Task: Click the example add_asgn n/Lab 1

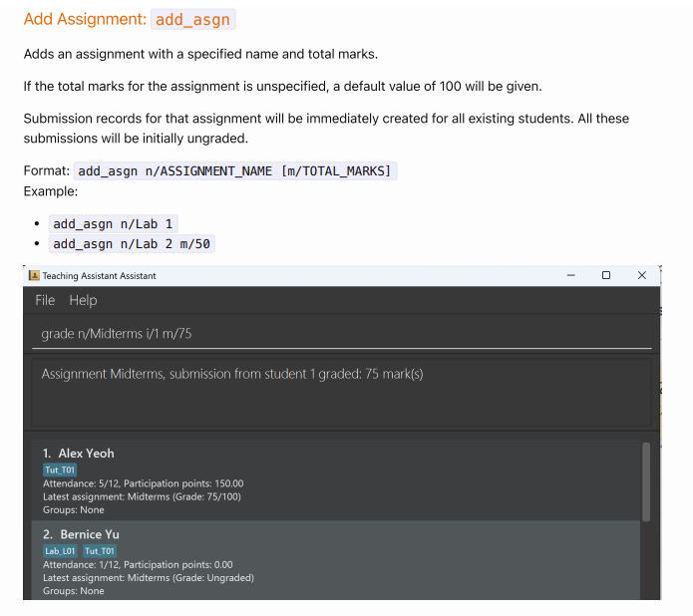Action: (113, 224)
